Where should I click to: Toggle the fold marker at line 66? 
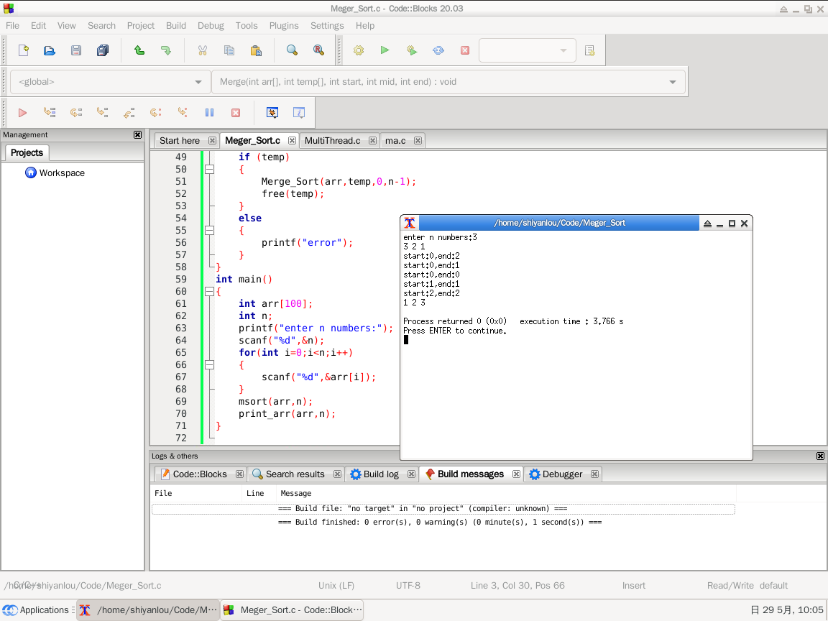(209, 365)
